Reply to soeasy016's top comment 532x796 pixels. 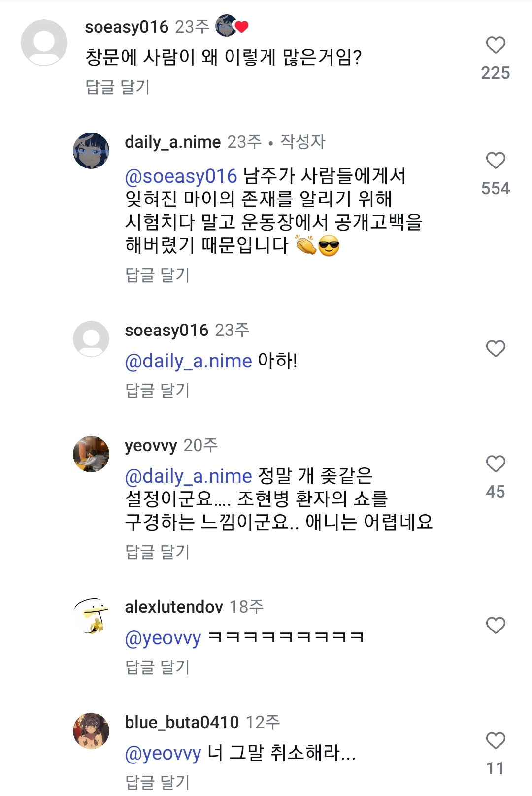coord(117,87)
